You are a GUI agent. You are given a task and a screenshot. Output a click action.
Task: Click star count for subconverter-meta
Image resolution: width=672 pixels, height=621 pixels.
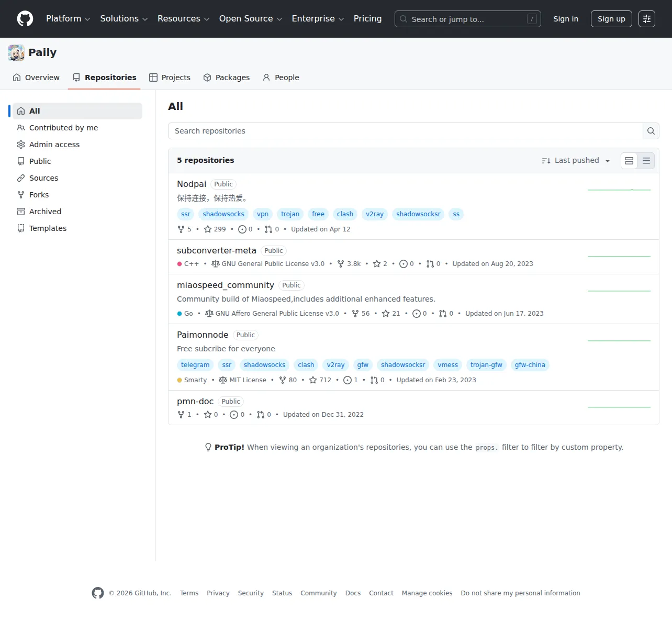(380, 264)
